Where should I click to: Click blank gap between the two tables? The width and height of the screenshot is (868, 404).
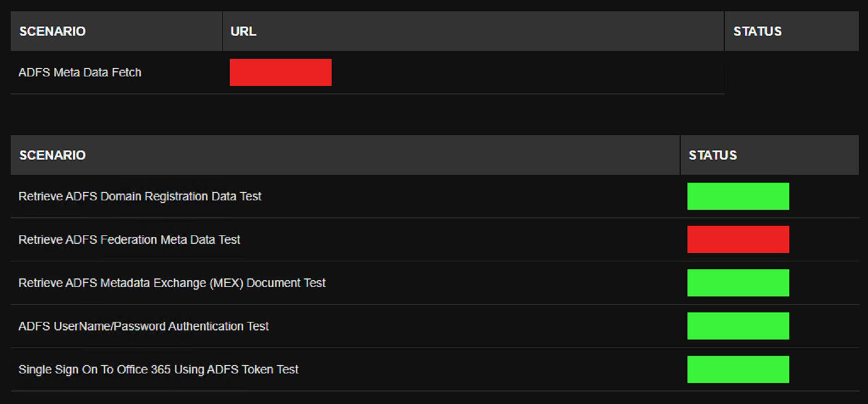click(x=435, y=115)
